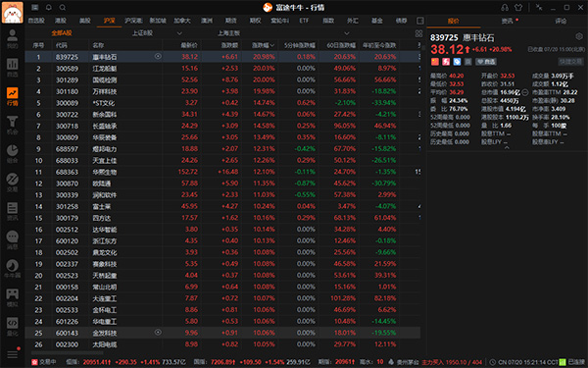The image size is (588, 368).
Task: Click the horizontal scrollbar below the stock list
Action: pyautogui.click(x=68, y=352)
